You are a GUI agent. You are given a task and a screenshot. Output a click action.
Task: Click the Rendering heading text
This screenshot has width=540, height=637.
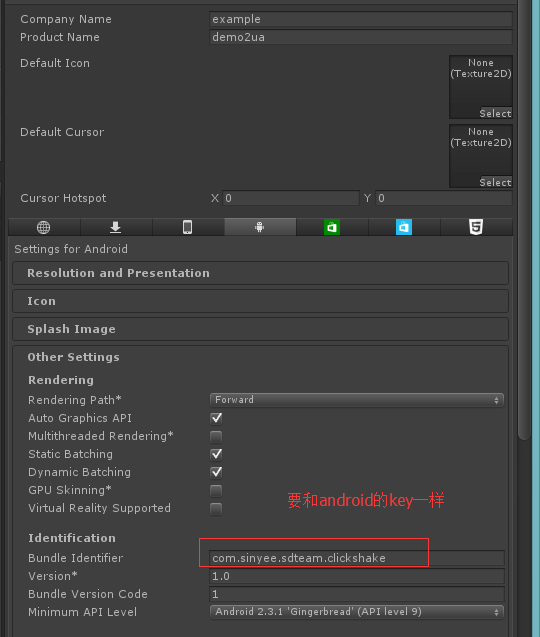pyautogui.click(x=61, y=380)
